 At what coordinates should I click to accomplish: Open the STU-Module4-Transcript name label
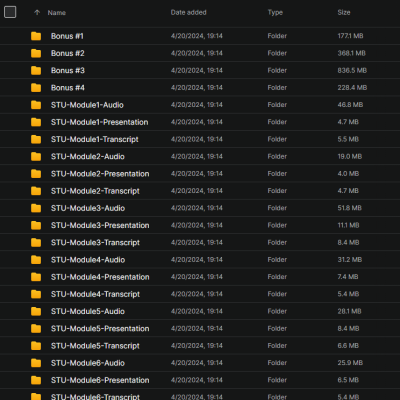95,294
